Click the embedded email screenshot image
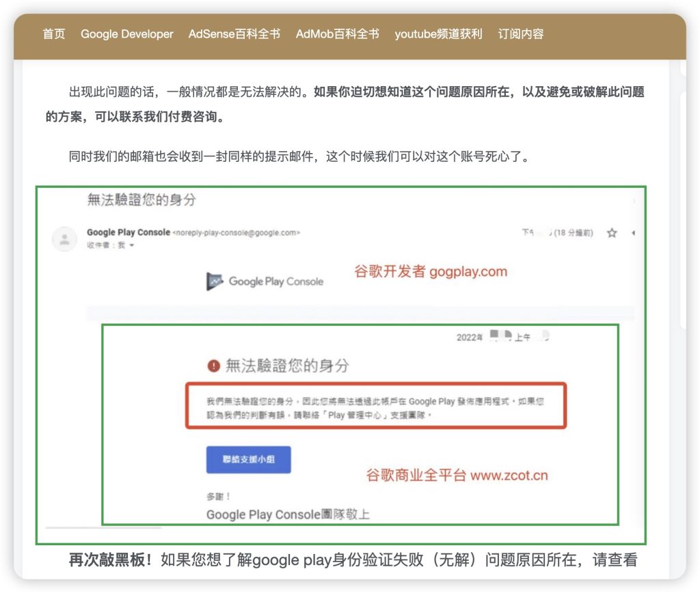This screenshot has height=593, width=700. (x=341, y=365)
